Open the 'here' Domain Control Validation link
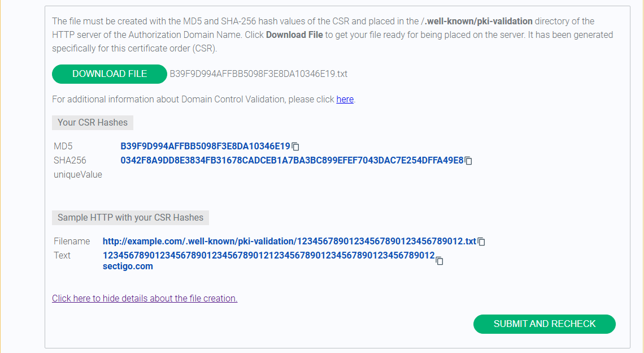The width and height of the screenshot is (644, 353). [345, 100]
